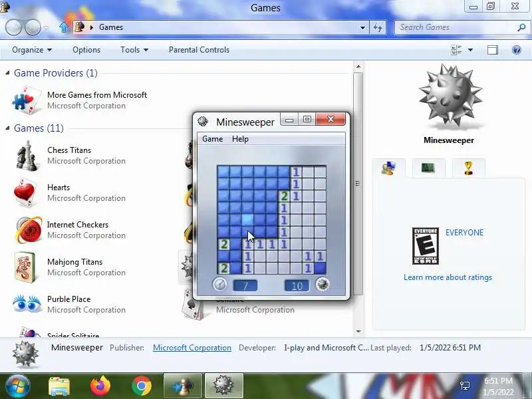Open File Explorer from taskbar
Screen dimensions: 532x399
(59, 386)
